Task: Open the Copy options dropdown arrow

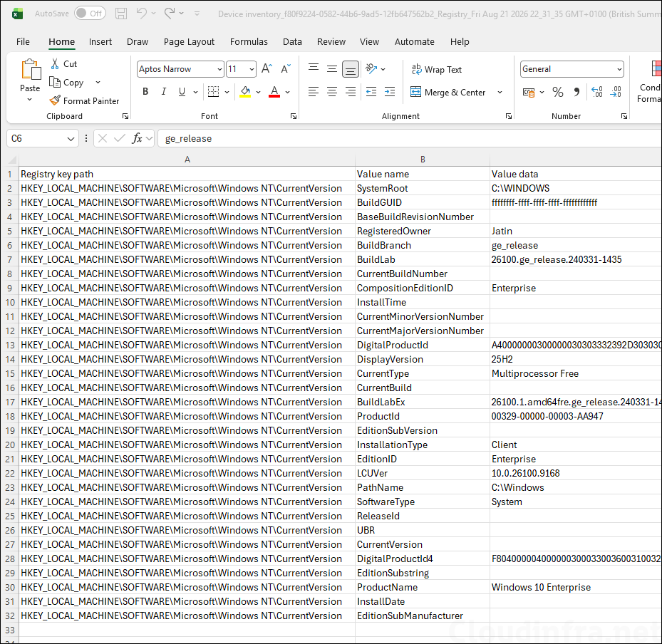Action: point(98,83)
